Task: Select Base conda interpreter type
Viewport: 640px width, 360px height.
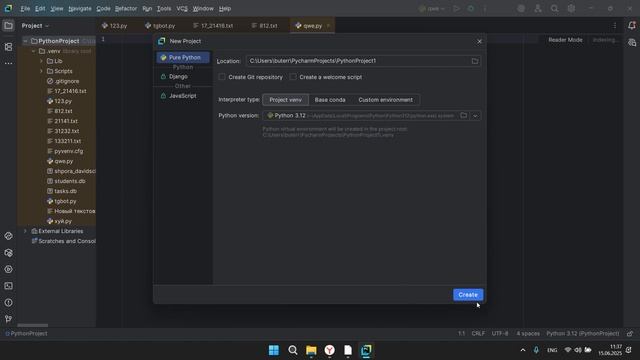Action: click(x=330, y=100)
